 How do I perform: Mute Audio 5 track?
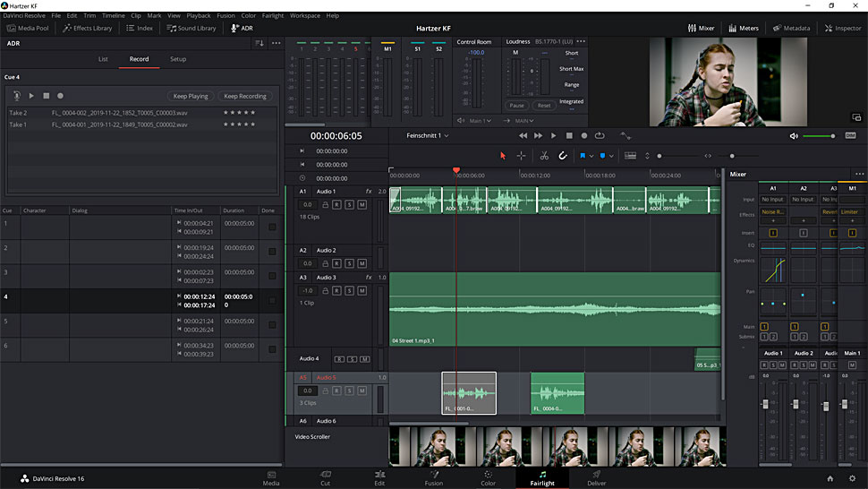pyautogui.click(x=362, y=391)
